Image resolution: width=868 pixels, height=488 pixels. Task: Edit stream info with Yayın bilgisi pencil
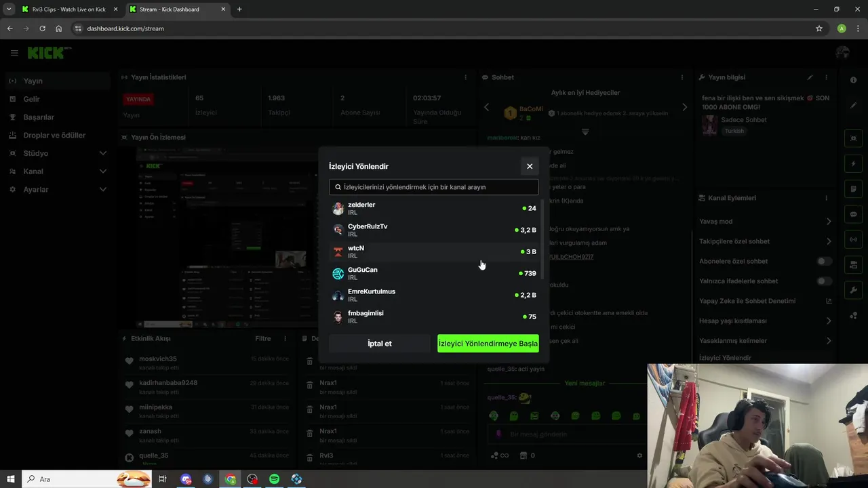pos(810,77)
